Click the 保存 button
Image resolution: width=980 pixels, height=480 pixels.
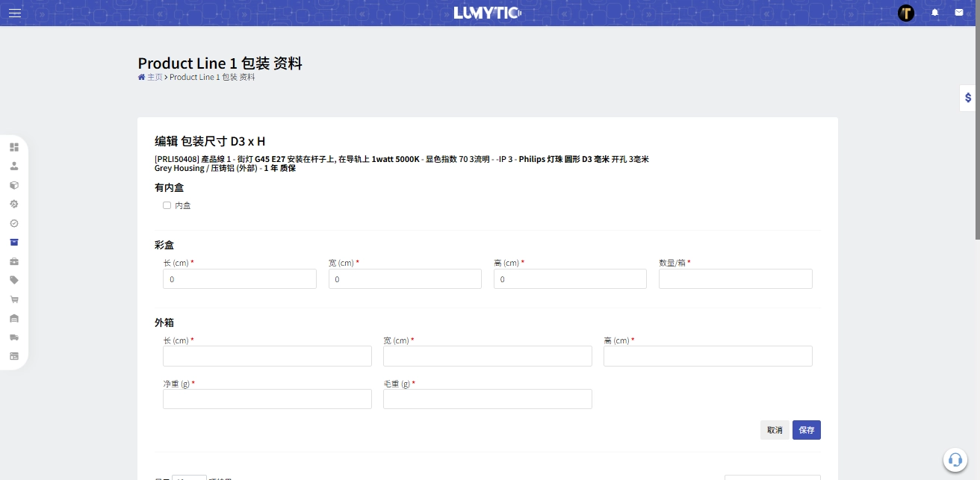[806, 430]
